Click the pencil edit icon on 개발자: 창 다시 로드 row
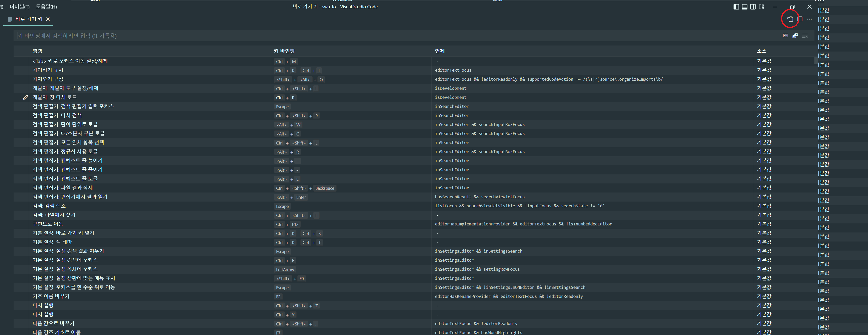The width and height of the screenshot is (868, 335). pos(25,98)
